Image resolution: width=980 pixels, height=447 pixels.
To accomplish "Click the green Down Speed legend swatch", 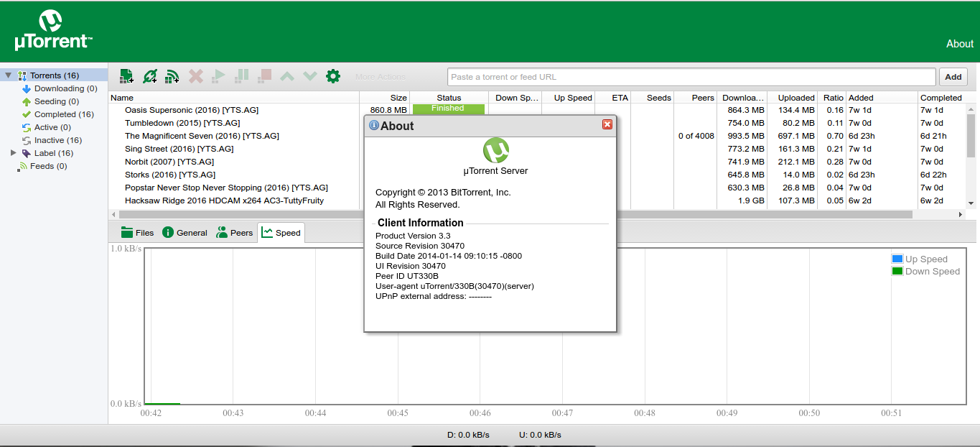I will tap(897, 271).
